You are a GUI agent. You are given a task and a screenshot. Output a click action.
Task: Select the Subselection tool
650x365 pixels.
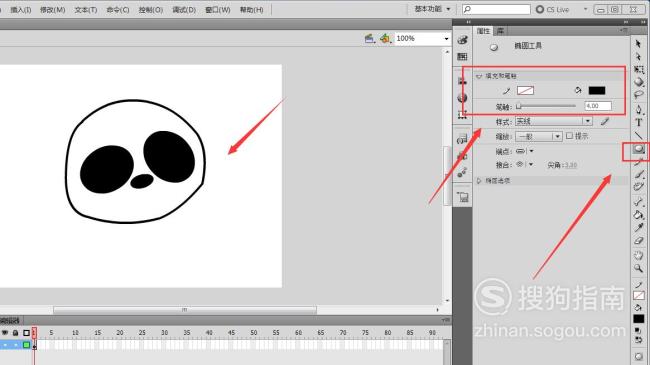click(x=638, y=56)
